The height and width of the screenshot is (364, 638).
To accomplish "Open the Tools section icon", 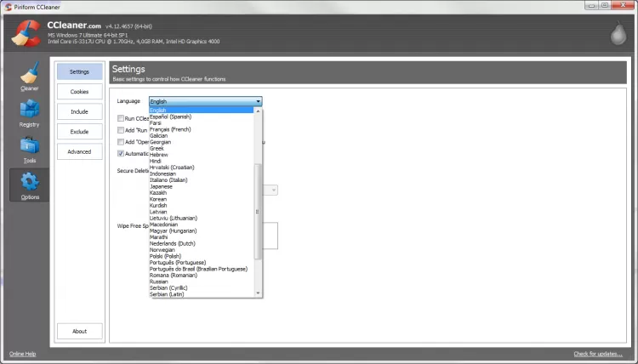I will tap(29, 150).
